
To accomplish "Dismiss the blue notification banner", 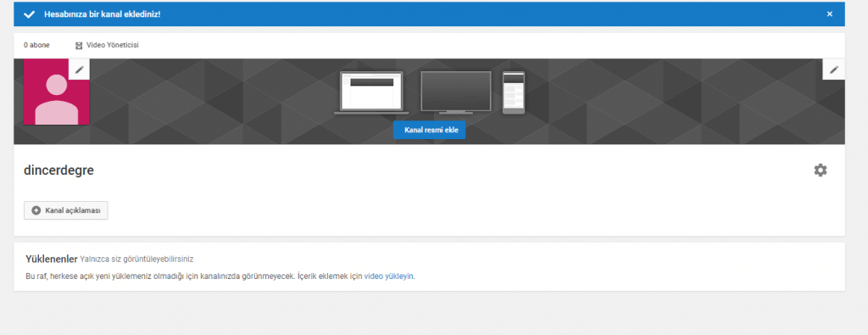I will tap(829, 14).
